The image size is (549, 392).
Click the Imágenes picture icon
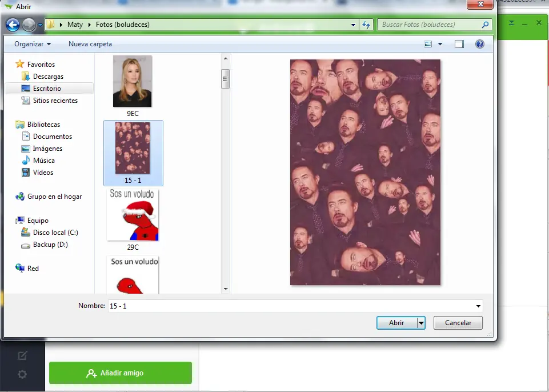click(x=26, y=149)
